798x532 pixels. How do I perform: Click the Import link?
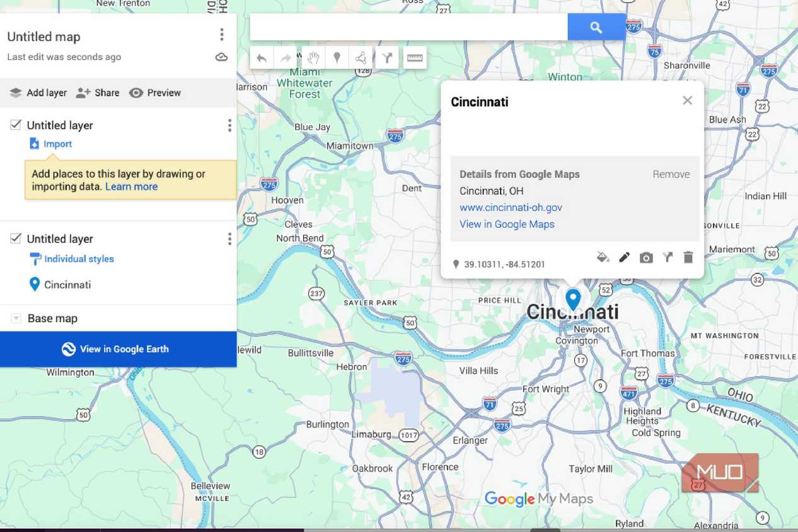pyautogui.click(x=57, y=144)
